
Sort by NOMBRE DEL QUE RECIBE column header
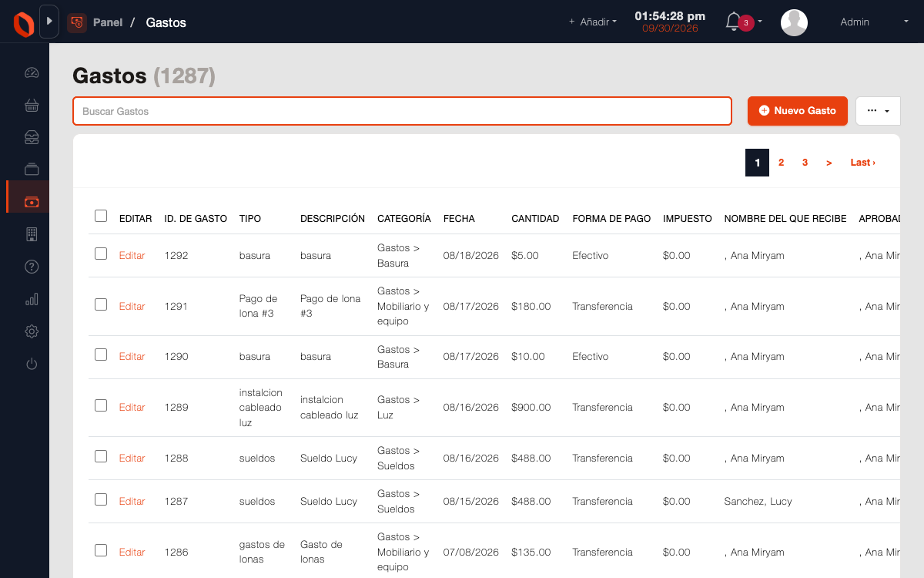click(785, 219)
